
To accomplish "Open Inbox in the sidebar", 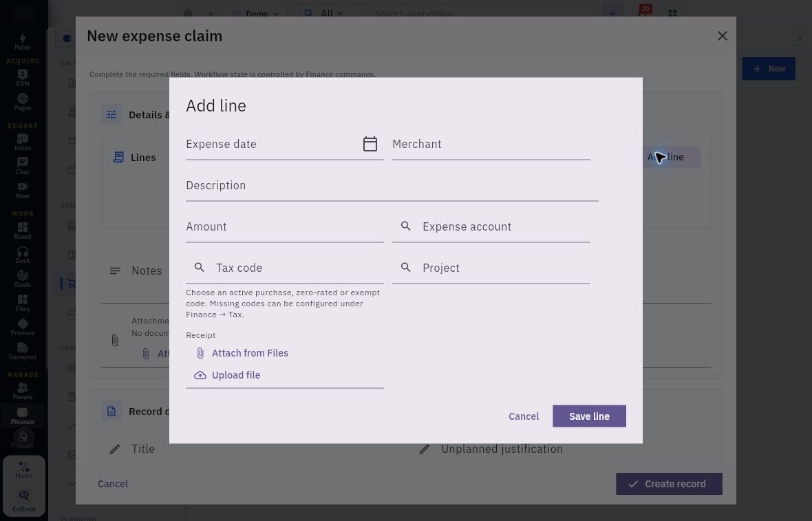I will tap(22, 142).
